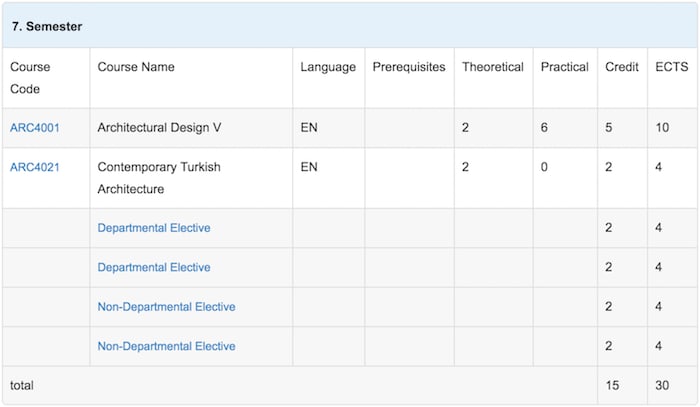Open the ARC4001 course code link

point(35,128)
